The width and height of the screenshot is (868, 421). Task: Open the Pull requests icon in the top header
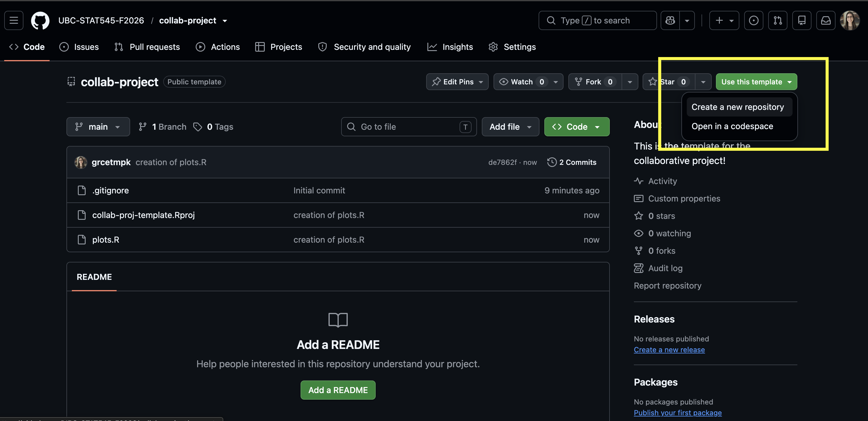pos(778,20)
